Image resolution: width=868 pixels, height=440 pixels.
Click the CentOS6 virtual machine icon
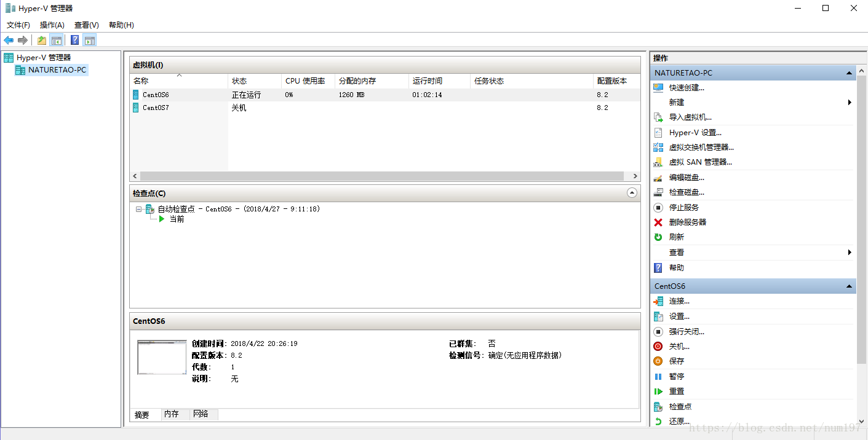point(135,95)
